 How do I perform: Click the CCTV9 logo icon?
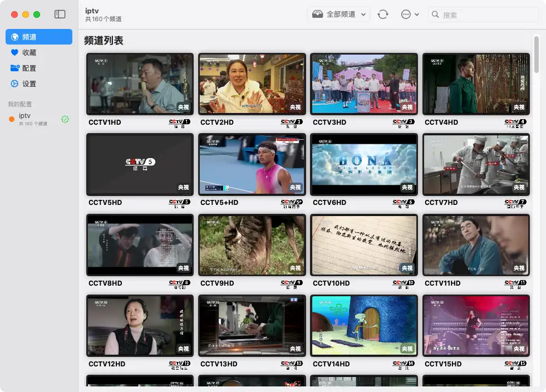point(292,285)
